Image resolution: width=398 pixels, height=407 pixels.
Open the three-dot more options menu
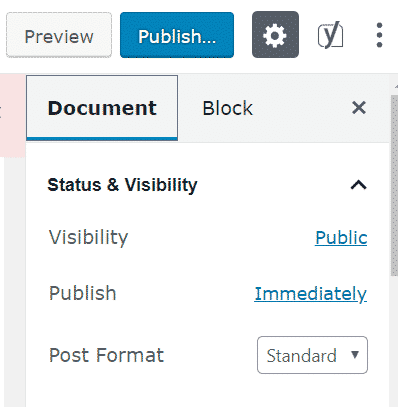tap(379, 35)
